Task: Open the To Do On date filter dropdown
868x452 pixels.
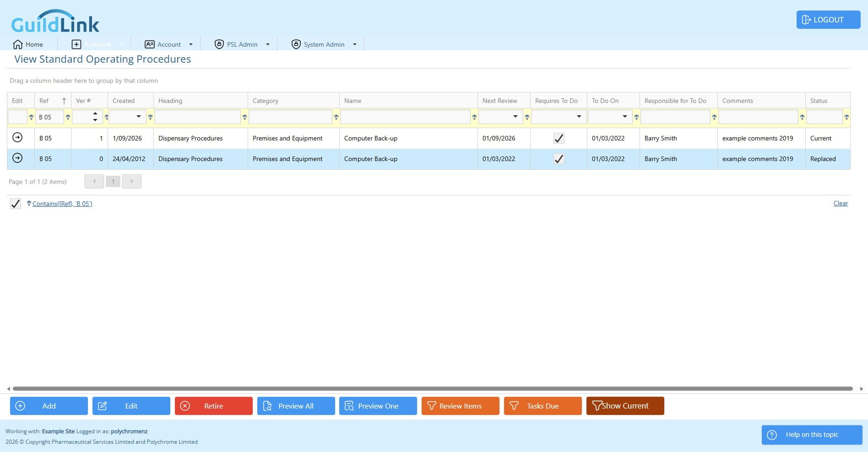Action: (625, 117)
